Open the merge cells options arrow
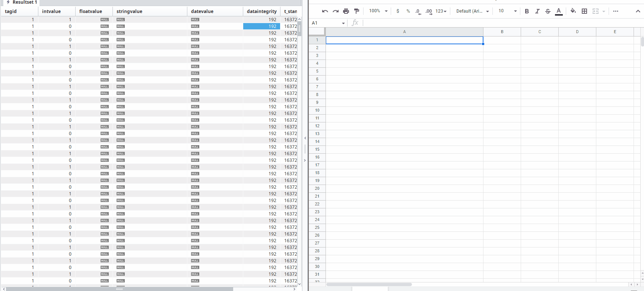The width and height of the screenshot is (644, 291). pyautogui.click(x=604, y=11)
